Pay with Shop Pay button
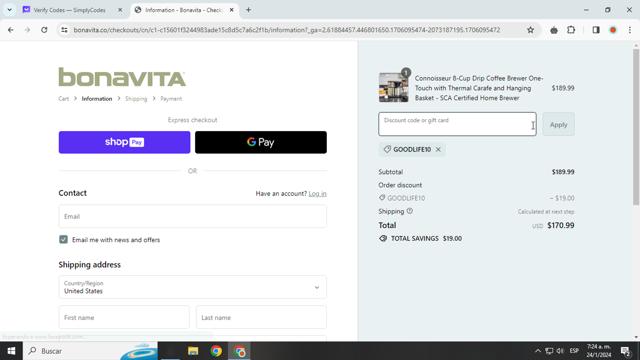The width and height of the screenshot is (640, 360). click(x=124, y=142)
